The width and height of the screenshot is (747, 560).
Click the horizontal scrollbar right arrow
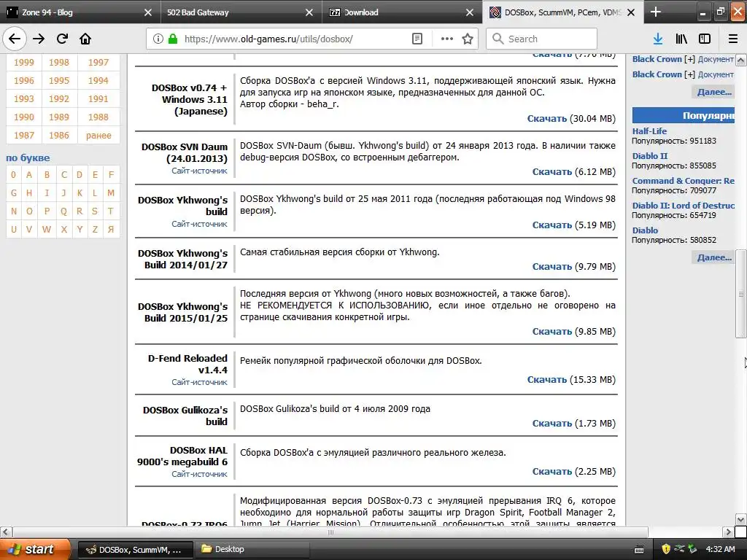coord(727,532)
